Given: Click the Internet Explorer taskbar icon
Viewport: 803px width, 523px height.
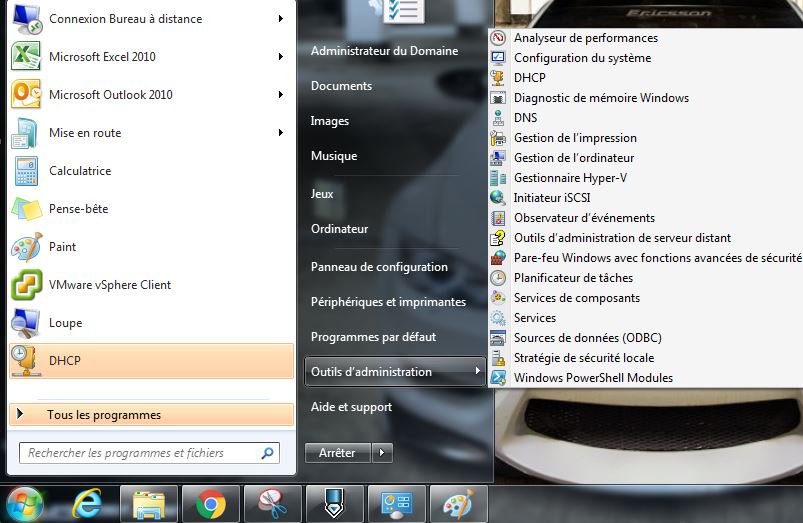Looking at the screenshot, I should [87, 504].
